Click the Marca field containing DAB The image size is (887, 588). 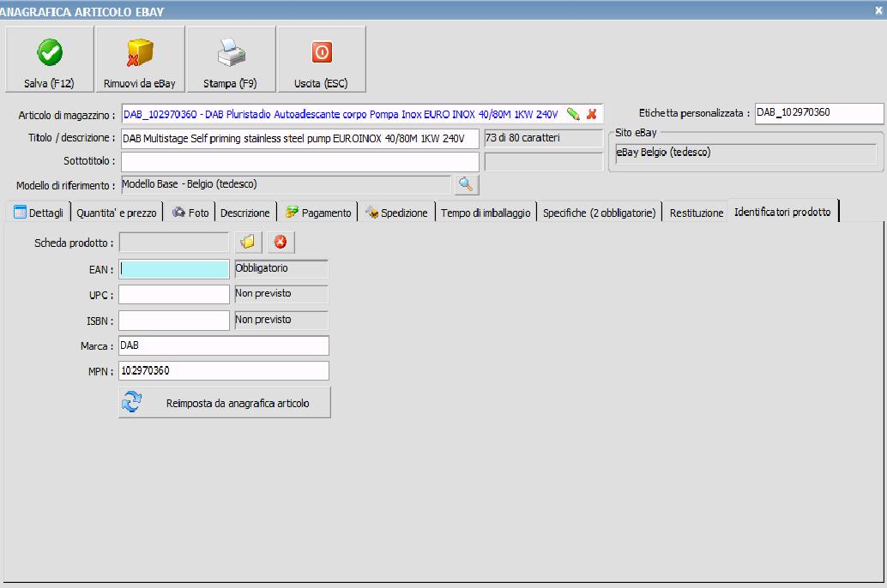[x=223, y=345]
